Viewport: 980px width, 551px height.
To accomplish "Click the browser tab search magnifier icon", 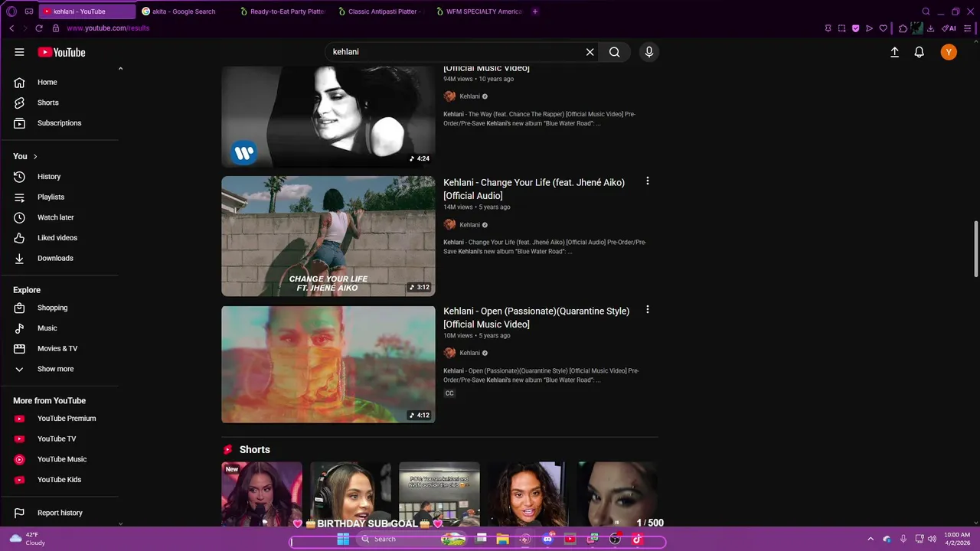I will (926, 11).
